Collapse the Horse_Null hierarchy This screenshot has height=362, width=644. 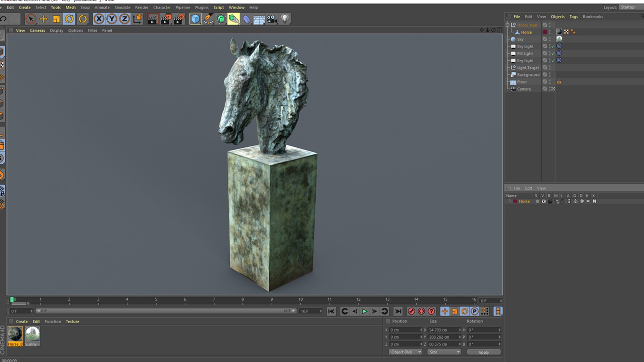click(x=507, y=25)
